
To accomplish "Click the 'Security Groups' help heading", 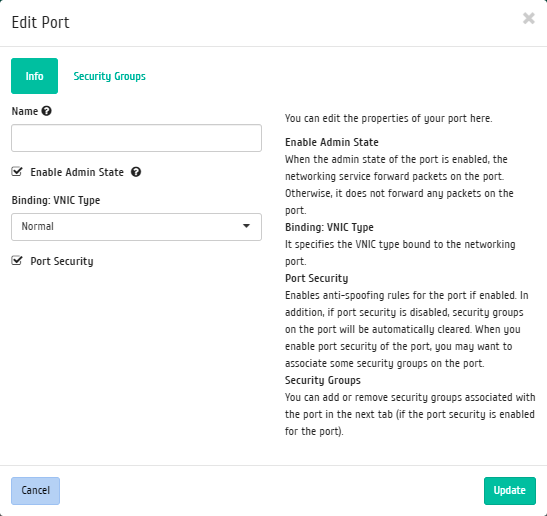I will [323, 380].
